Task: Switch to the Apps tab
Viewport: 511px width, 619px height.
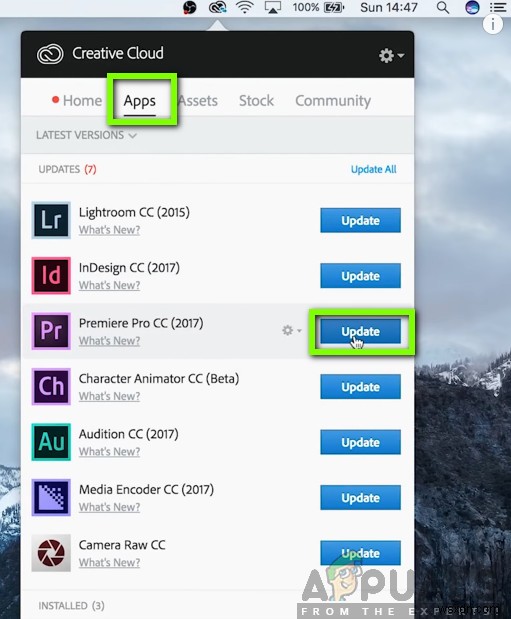Action: click(x=140, y=101)
